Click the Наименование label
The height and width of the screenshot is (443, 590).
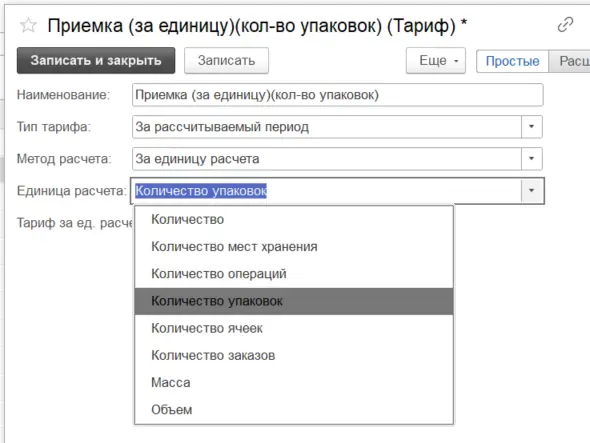pos(63,95)
